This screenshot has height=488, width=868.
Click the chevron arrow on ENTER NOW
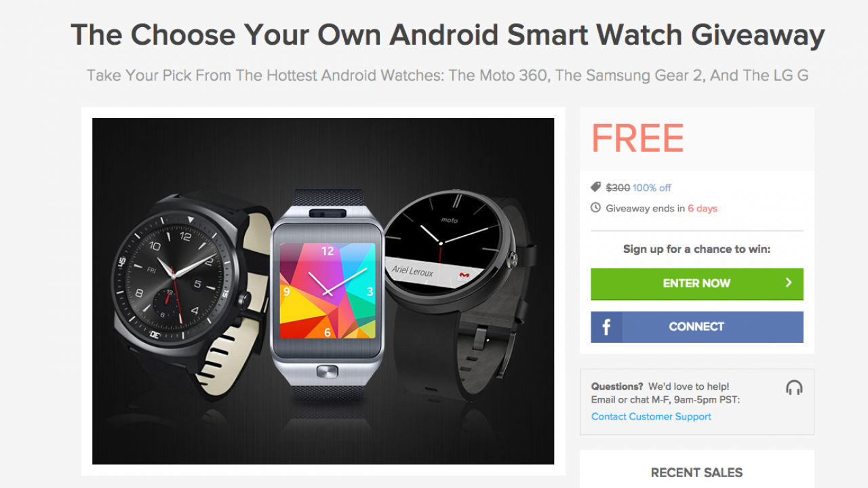click(x=789, y=283)
